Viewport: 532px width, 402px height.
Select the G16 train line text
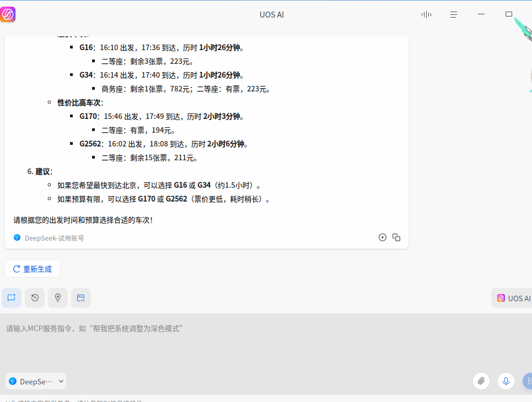click(x=162, y=48)
